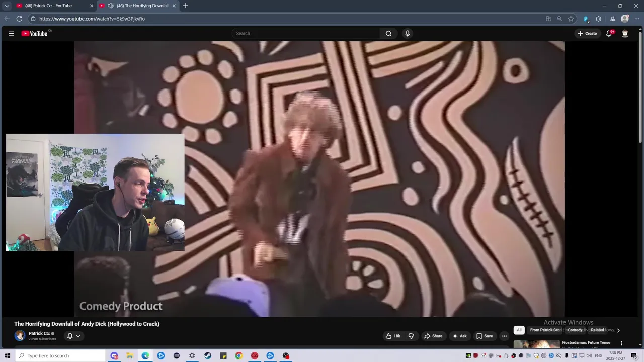The height and width of the screenshot is (362, 644).
Task: Open a new browser tab
Action: 185,6
